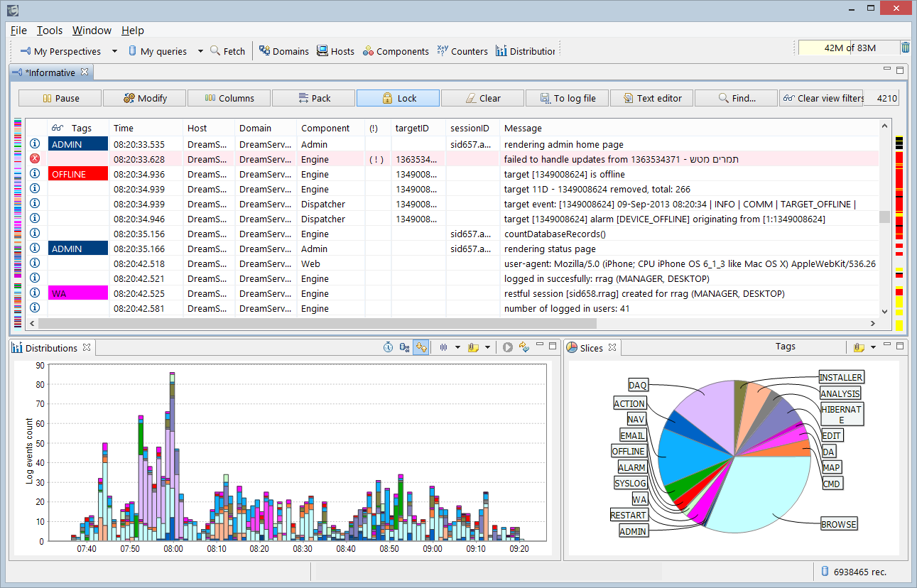Click the To log file button

pos(568,98)
